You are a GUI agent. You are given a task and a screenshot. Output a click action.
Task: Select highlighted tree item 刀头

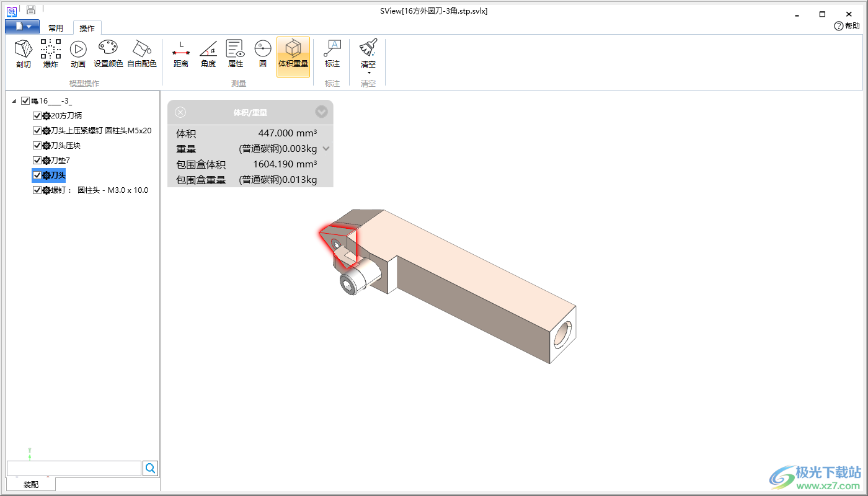coord(58,175)
